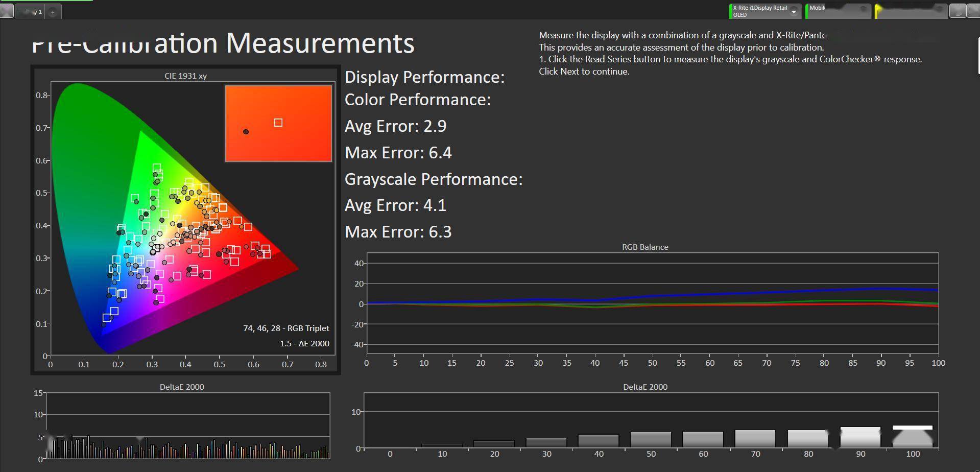The height and width of the screenshot is (472, 980).
Task: Expand the display control tab dropdown
Action: (940, 9)
